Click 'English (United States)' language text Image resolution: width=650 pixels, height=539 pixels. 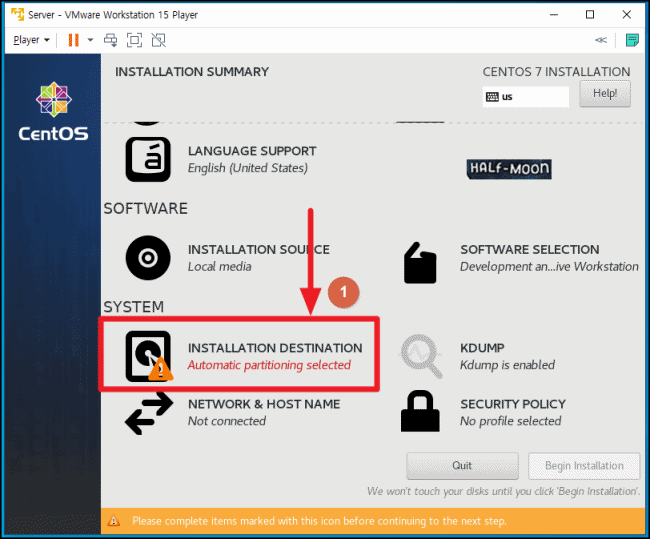248,168
